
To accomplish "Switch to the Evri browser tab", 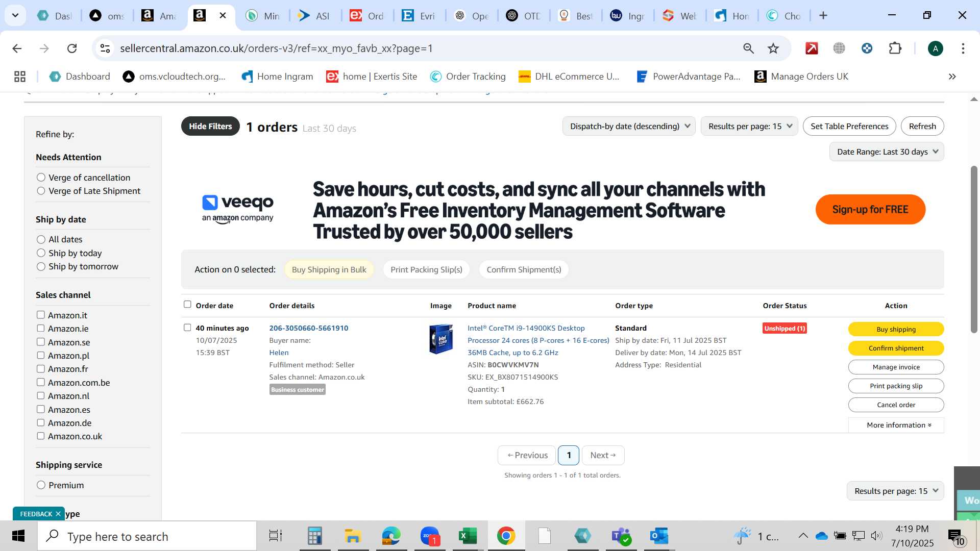I will pyautogui.click(x=420, y=16).
